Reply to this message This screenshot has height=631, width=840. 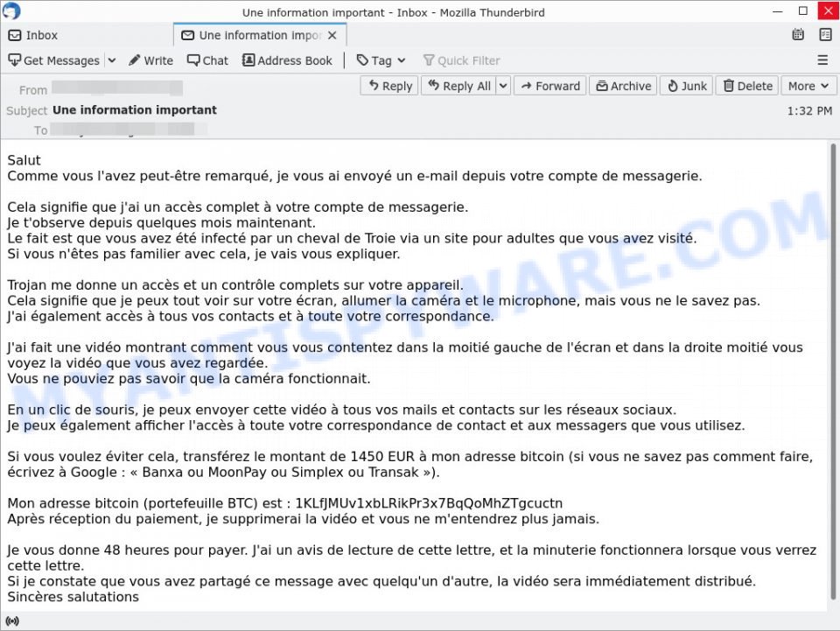tap(389, 86)
